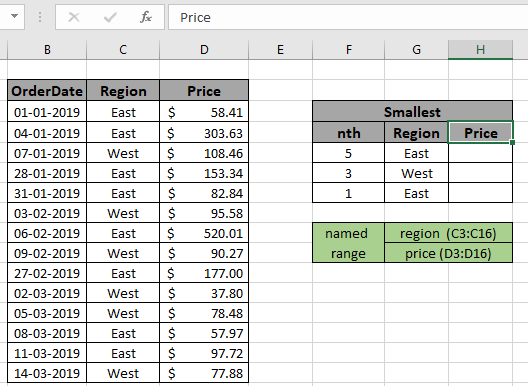Select the price cell 153.34

coord(204,173)
